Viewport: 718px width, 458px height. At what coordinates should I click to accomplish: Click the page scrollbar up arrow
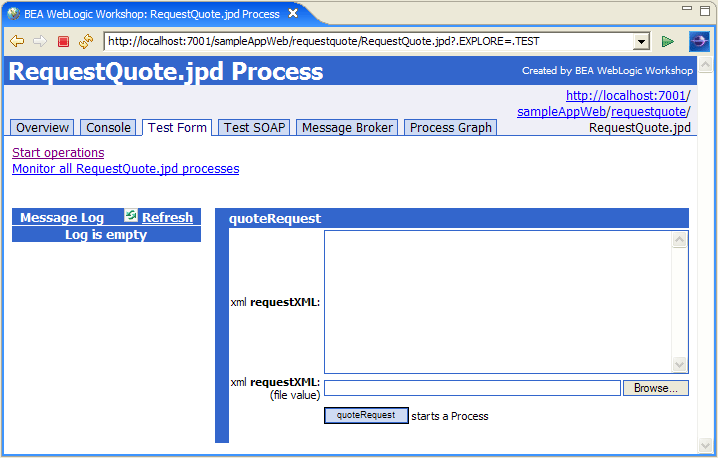tap(705, 65)
